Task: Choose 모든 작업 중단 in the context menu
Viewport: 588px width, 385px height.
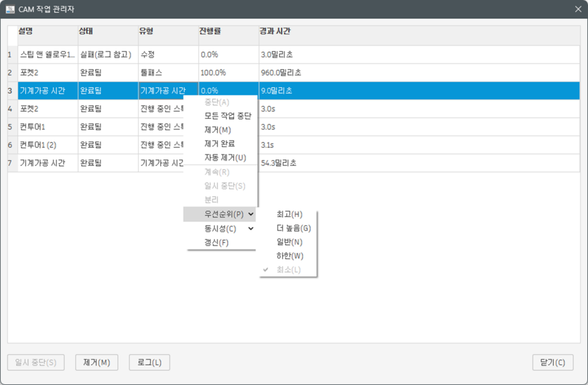Action: [x=227, y=116]
